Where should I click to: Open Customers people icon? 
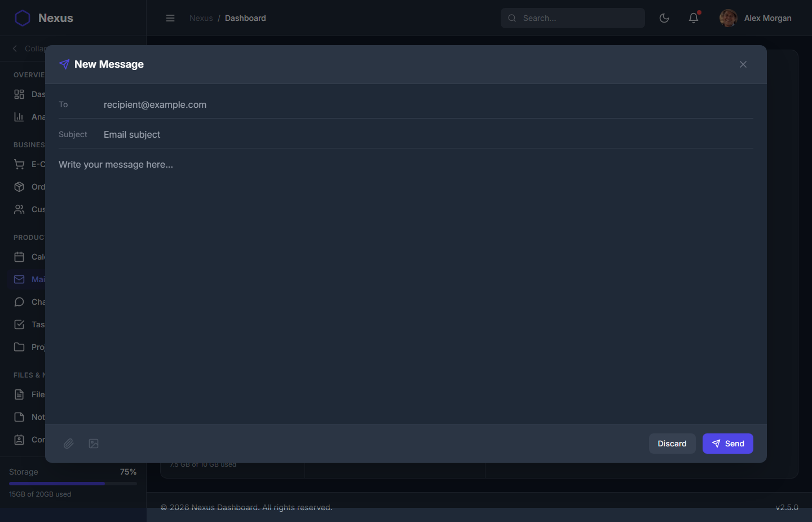point(19,209)
